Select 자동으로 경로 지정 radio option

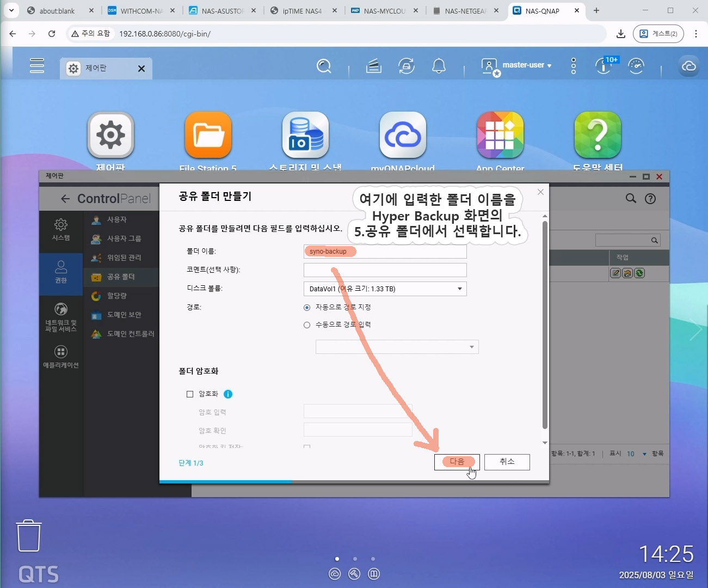coord(307,308)
